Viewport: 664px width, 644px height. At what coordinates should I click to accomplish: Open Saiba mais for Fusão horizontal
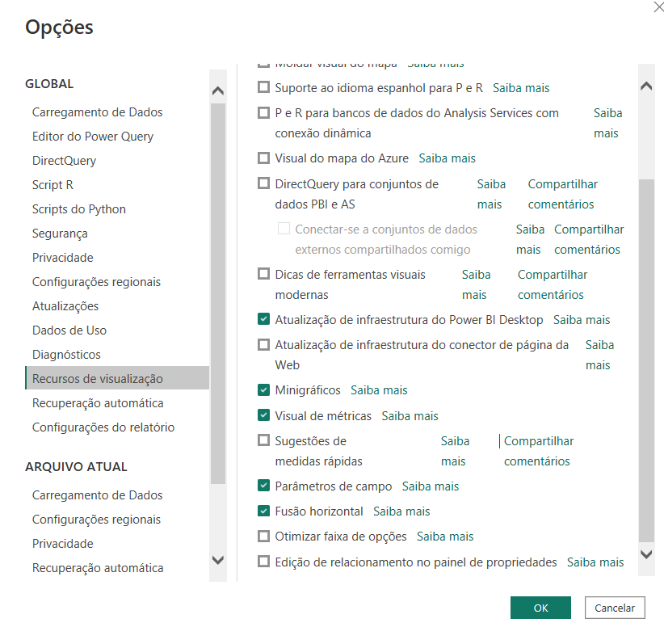[x=401, y=511]
